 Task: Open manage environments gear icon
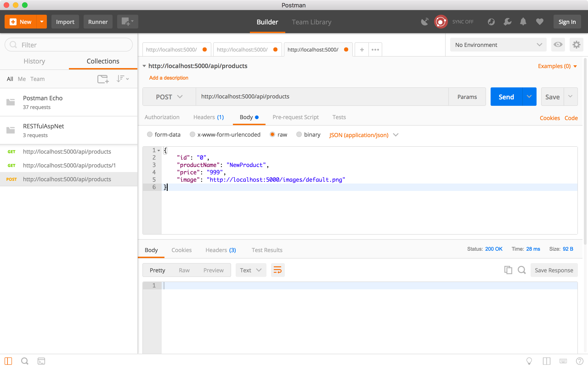[x=576, y=45]
